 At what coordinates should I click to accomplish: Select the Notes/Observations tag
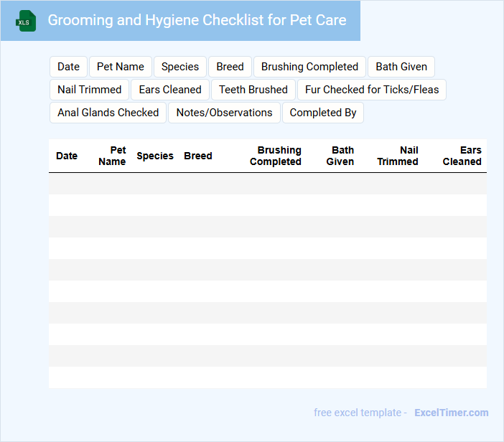225,113
